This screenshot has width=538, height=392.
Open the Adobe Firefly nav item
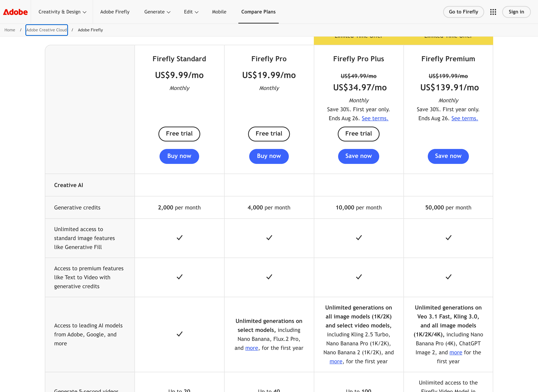coord(115,12)
